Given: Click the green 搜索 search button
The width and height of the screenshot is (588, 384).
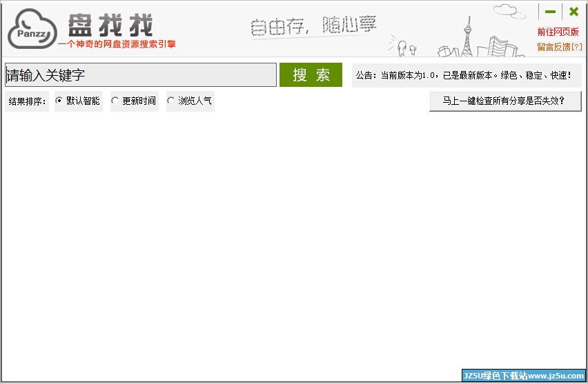Looking at the screenshot, I should tap(311, 75).
